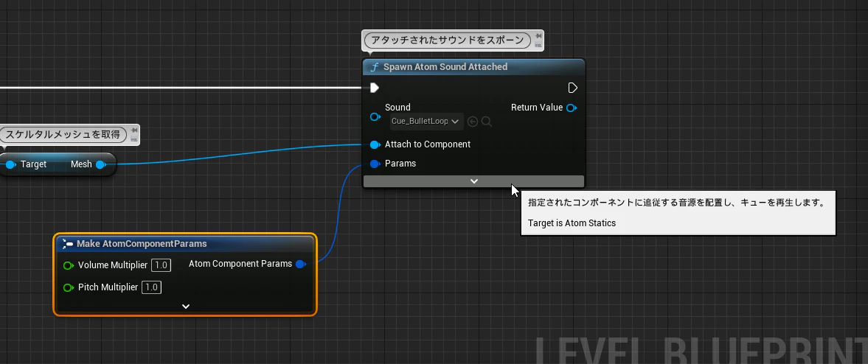Toggle comment bubble visibility on skeletal mesh node
The width and height of the screenshot is (868, 364).
click(134, 139)
